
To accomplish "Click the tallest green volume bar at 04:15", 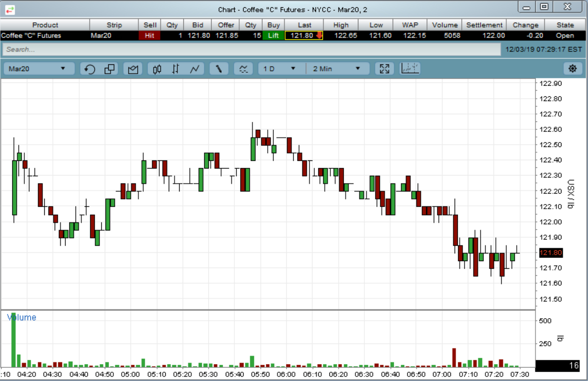I will tap(13, 340).
